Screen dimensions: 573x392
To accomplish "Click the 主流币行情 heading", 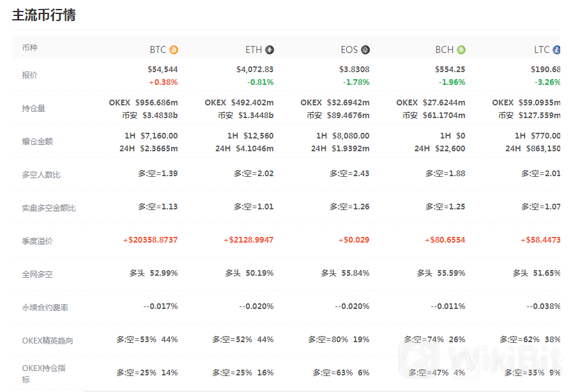I will click(44, 15).
